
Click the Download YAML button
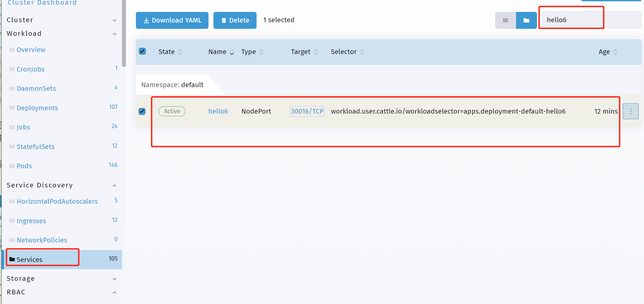[172, 20]
